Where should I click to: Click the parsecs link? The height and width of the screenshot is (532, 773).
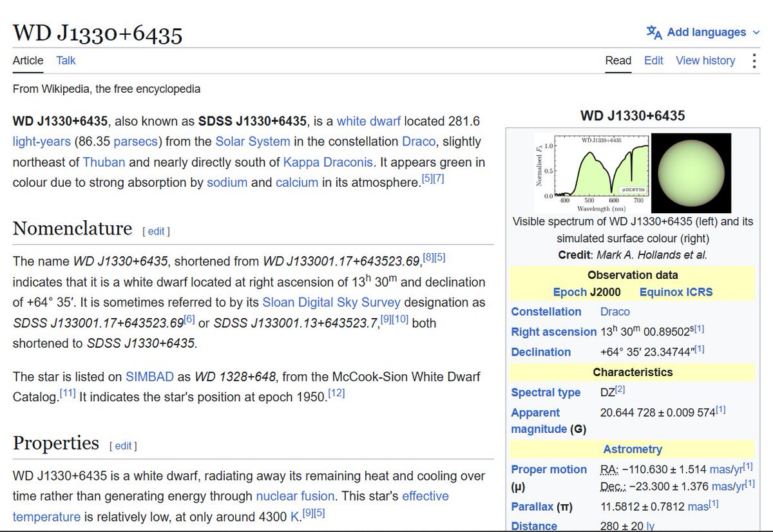tap(135, 141)
